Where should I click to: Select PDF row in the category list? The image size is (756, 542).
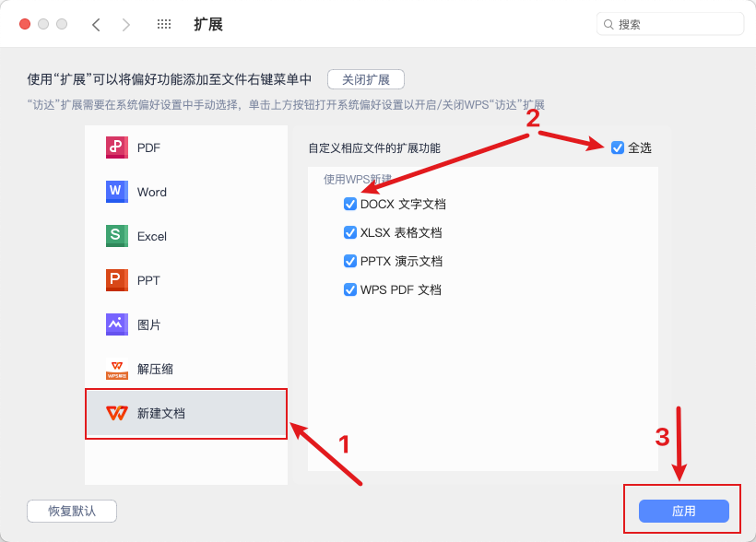pos(186,147)
